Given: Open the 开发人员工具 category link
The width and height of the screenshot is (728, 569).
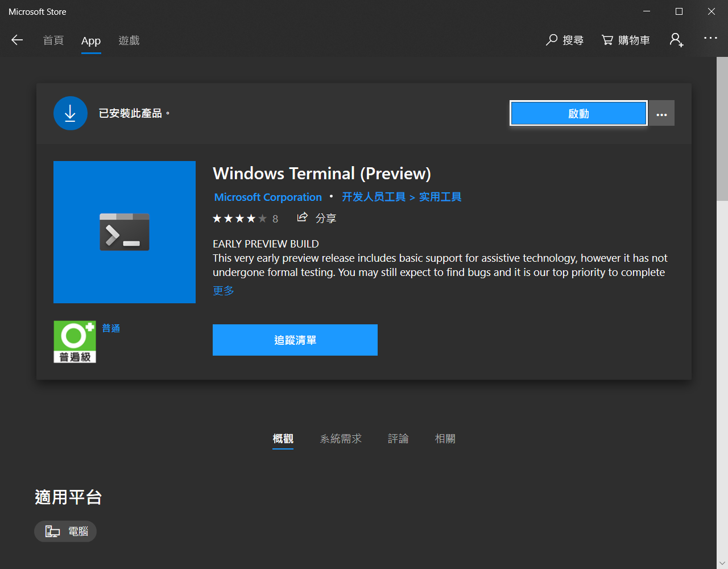Looking at the screenshot, I should (374, 197).
